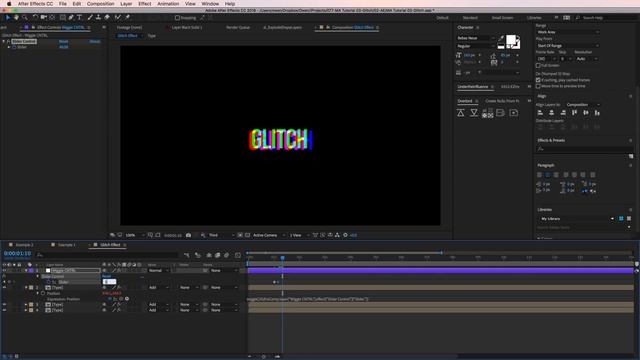Select the Rotation tool

click(35, 18)
